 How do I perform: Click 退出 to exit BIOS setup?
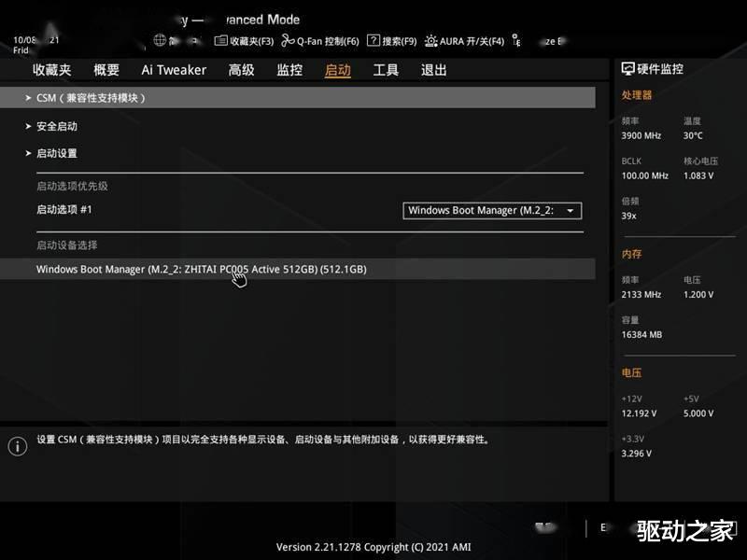(433, 69)
